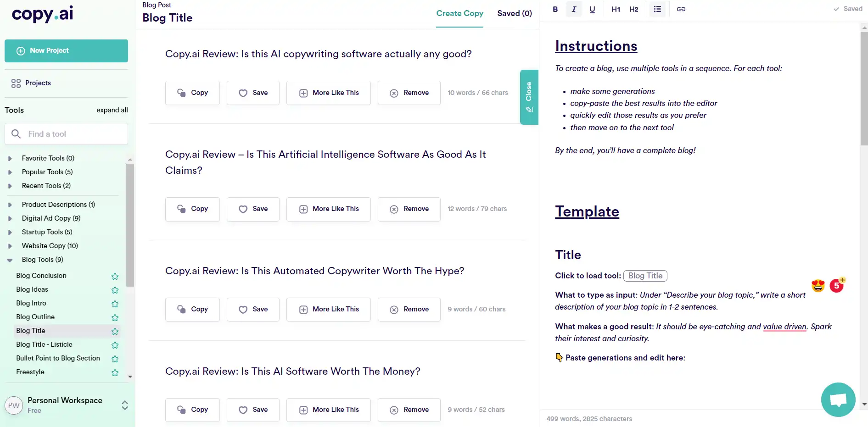This screenshot has height=427, width=868.
Task: Expand Favorite Tools (0) category
Action: [x=10, y=158]
